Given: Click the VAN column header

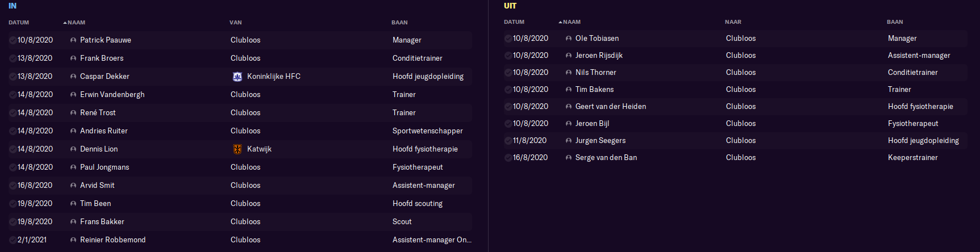Looking at the screenshot, I should pyautogui.click(x=236, y=23).
